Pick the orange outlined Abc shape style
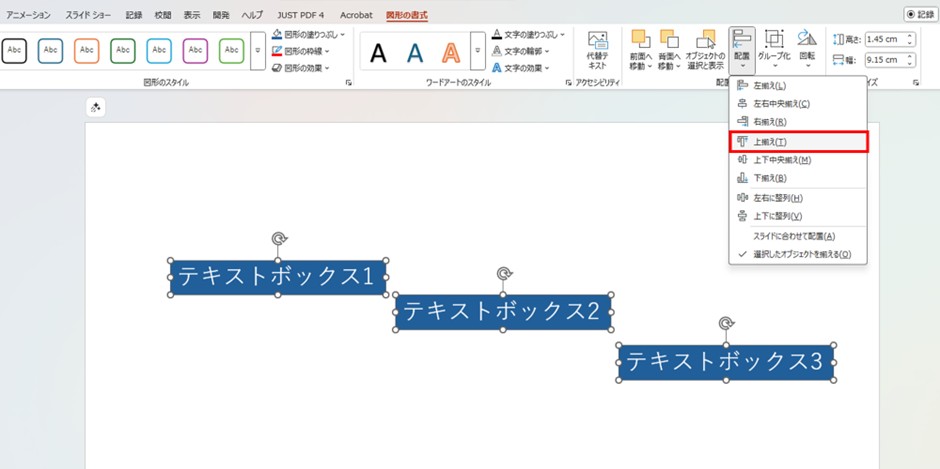The height and width of the screenshot is (469, 940). 87,50
